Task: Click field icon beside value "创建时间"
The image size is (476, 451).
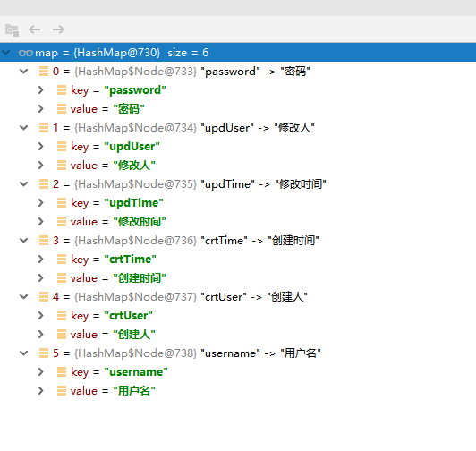Action: point(62,278)
